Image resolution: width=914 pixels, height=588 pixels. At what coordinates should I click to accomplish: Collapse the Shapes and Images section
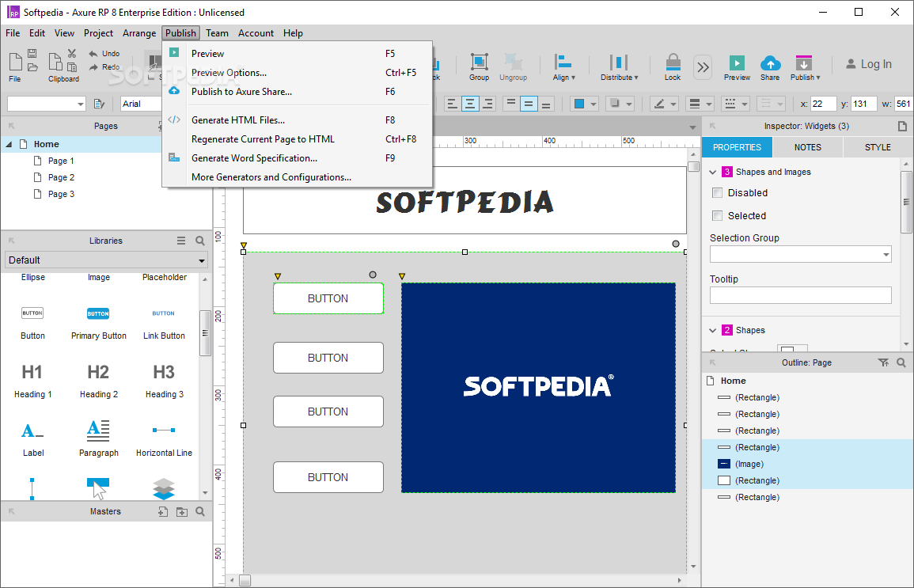point(712,172)
